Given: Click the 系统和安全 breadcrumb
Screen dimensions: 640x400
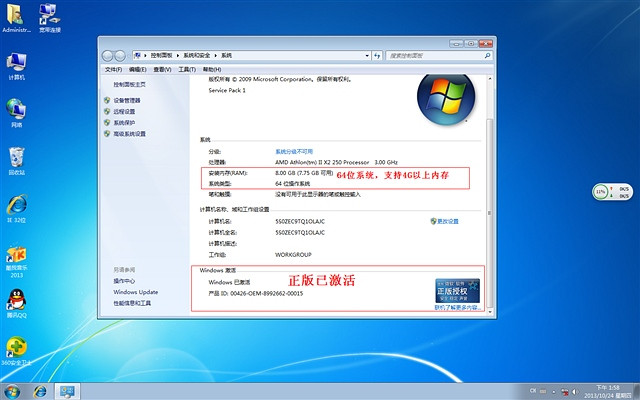Looking at the screenshot, I should (x=197, y=56).
